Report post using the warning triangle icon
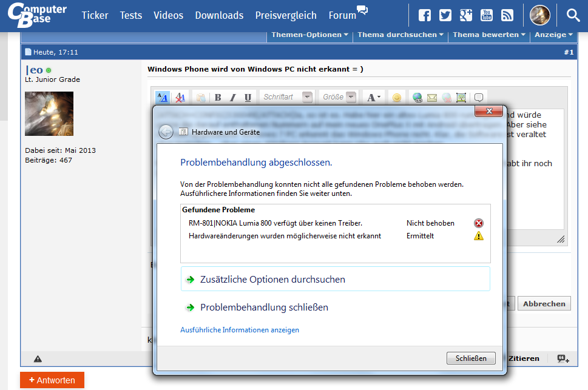Screen dimensions: 588x390 38,359
